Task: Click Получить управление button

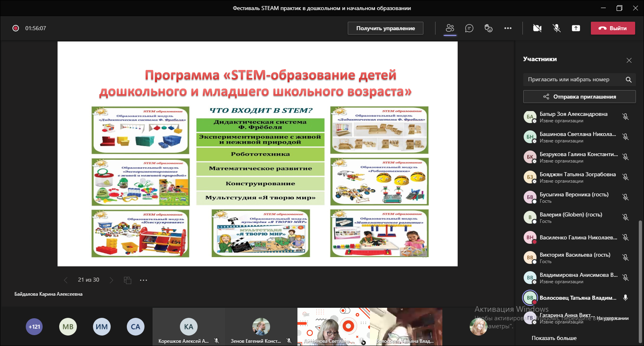Action: (x=385, y=28)
